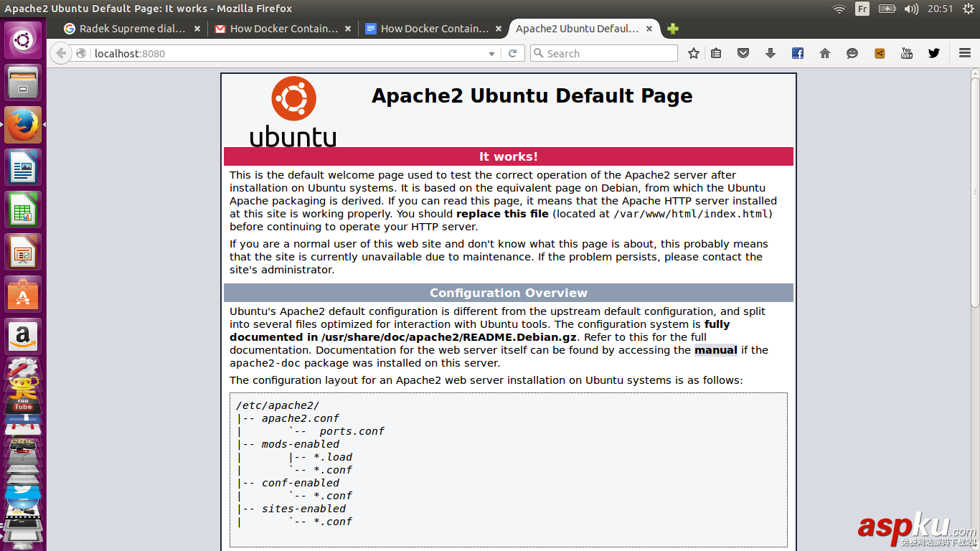980x551 pixels.
Task: Click the Configuration Overview section header
Action: click(509, 293)
